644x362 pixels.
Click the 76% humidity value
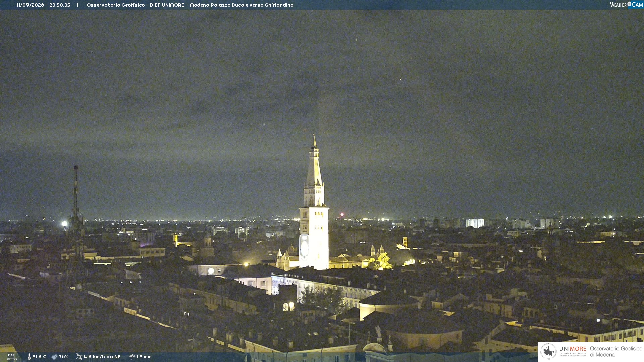tap(63, 357)
